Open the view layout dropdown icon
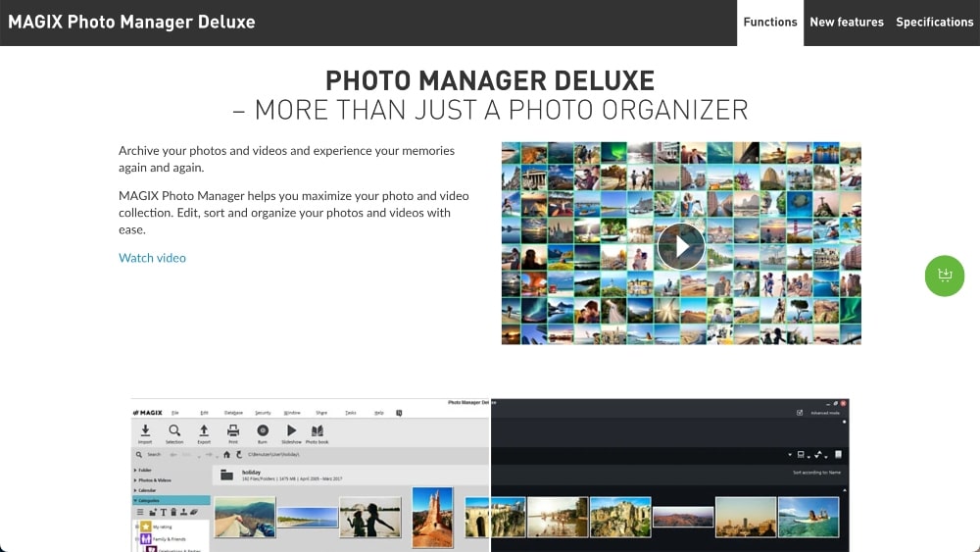The image size is (980, 552). pyautogui.click(x=804, y=455)
